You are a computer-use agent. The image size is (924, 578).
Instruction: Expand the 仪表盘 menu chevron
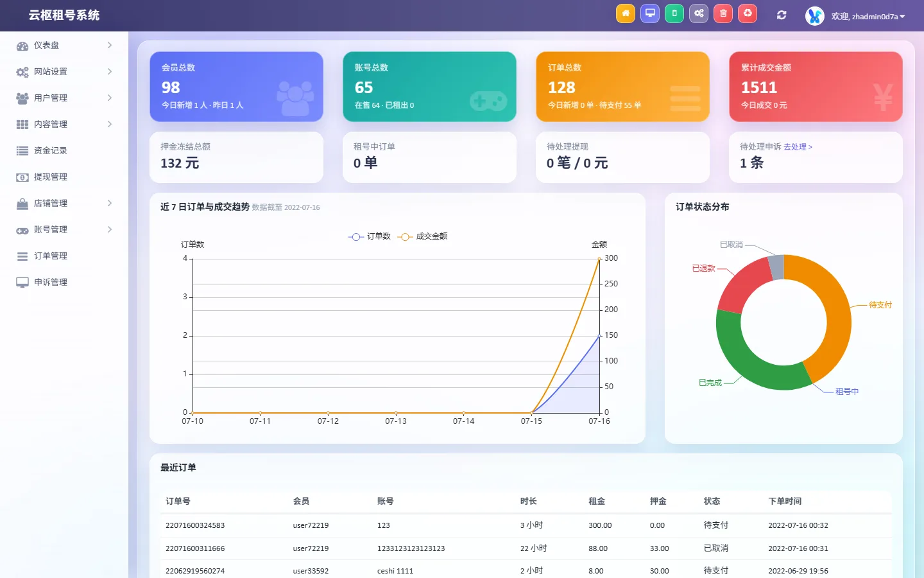coord(110,45)
